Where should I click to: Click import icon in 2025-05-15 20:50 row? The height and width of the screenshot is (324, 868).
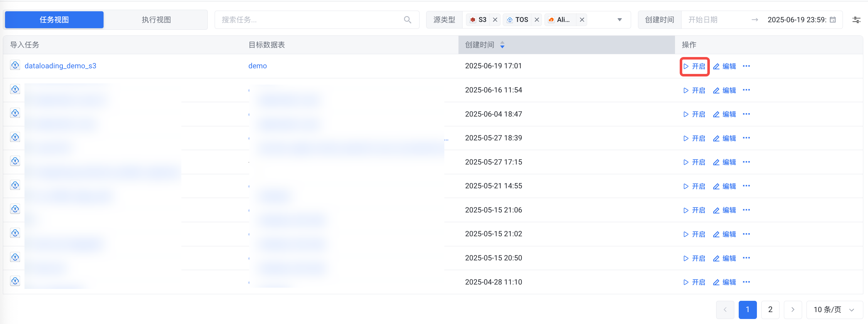tap(15, 257)
